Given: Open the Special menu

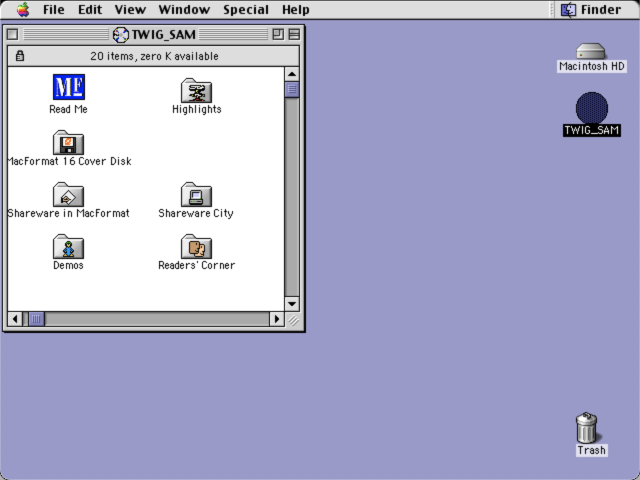Looking at the screenshot, I should tap(246, 9).
